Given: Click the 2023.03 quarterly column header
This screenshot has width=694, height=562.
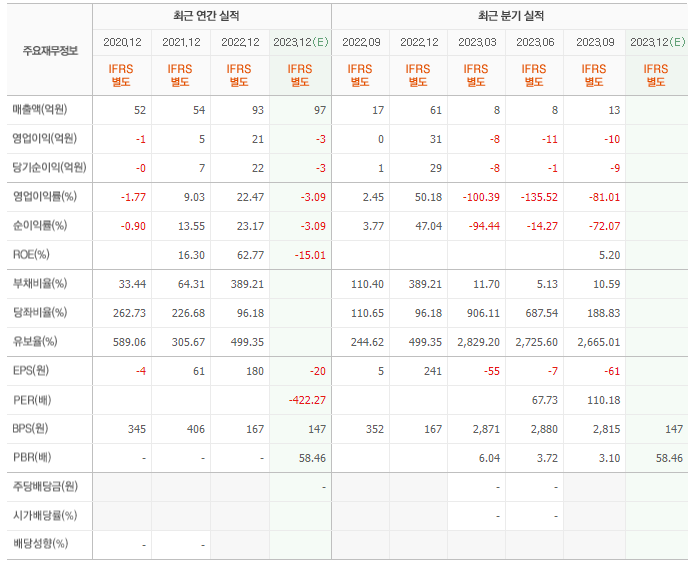Looking at the screenshot, I should coord(477,42).
